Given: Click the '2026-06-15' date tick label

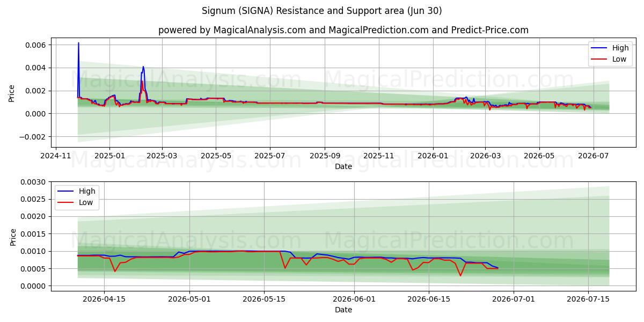Looking at the screenshot, I should pos(429,299).
